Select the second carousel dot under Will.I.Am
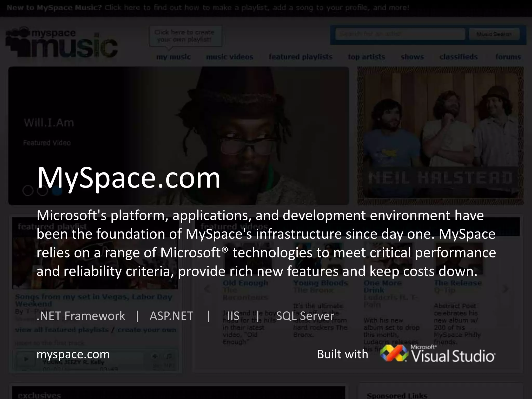Screen dimensions: 532x399 (42, 190)
